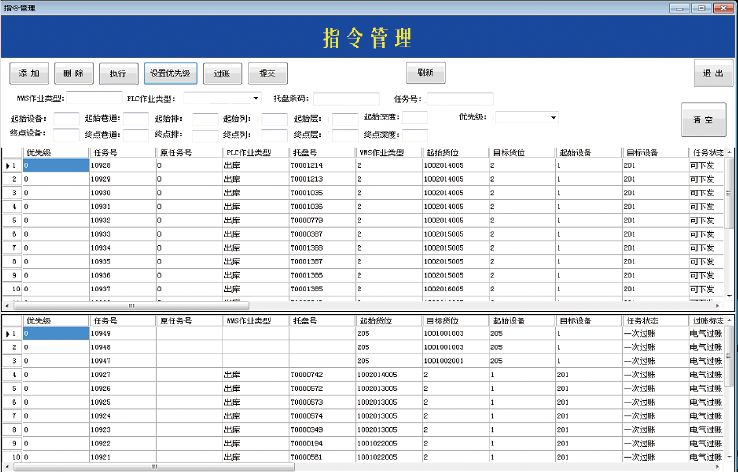
Task: Click the 添加 (Add) button
Action: tap(29, 73)
